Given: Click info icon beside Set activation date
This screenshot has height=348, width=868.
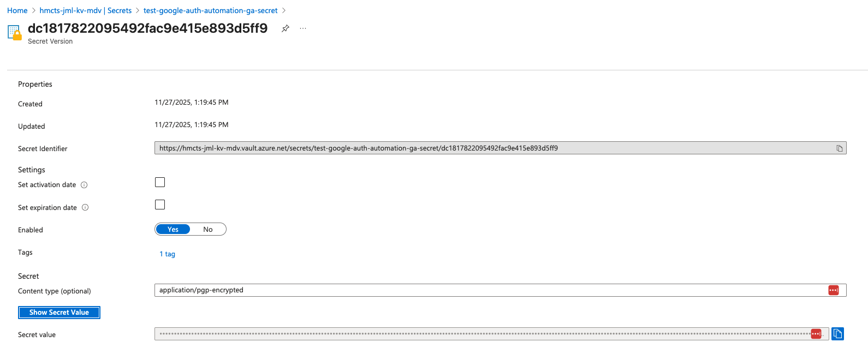Looking at the screenshot, I should (x=84, y=185).
